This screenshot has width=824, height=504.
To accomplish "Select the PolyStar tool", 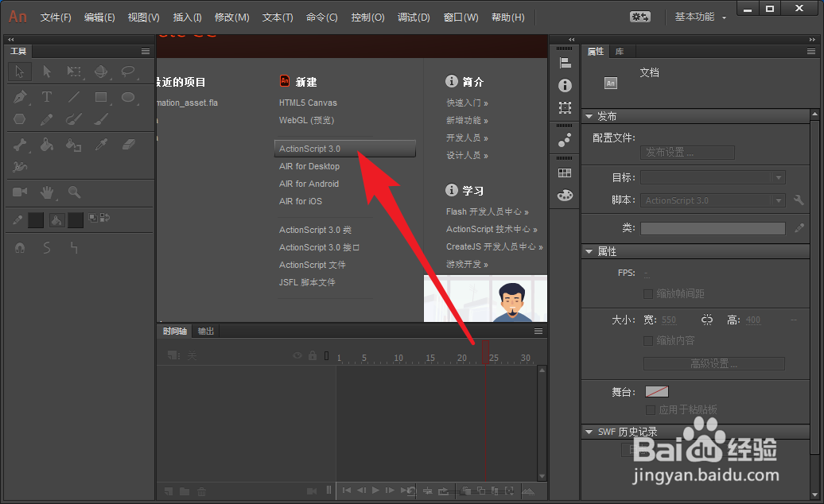I will 19,119.
